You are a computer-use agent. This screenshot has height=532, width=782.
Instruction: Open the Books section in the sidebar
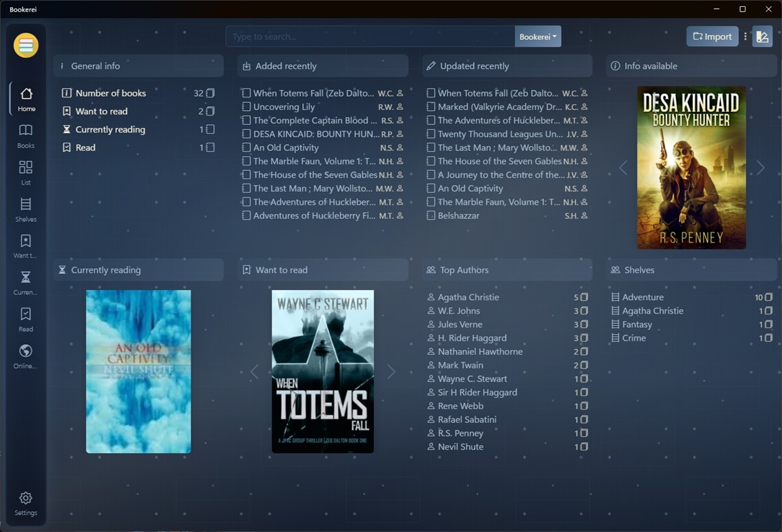25,135
